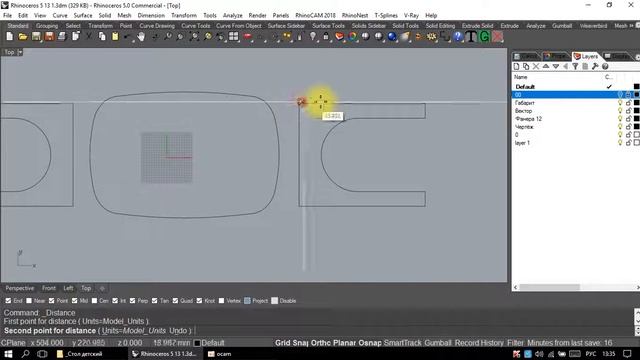Screen dimensions: 640x360
Task: Click the red car Named Views icon
Action: (x=247, y=37)
